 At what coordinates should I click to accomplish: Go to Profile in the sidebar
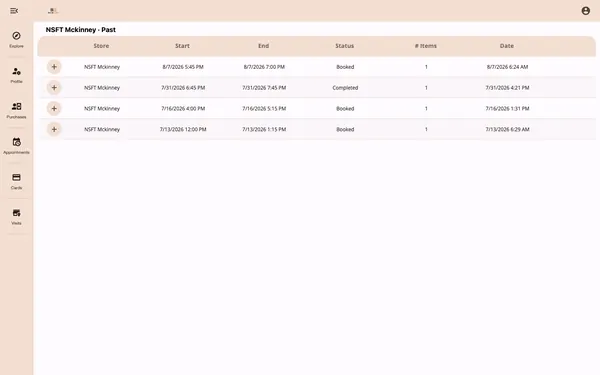tap(16, 75)
